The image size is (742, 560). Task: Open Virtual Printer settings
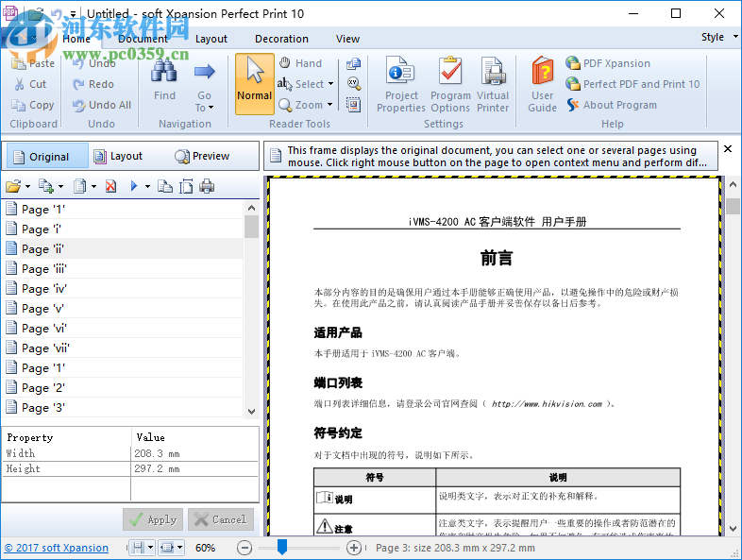[493, 85]
